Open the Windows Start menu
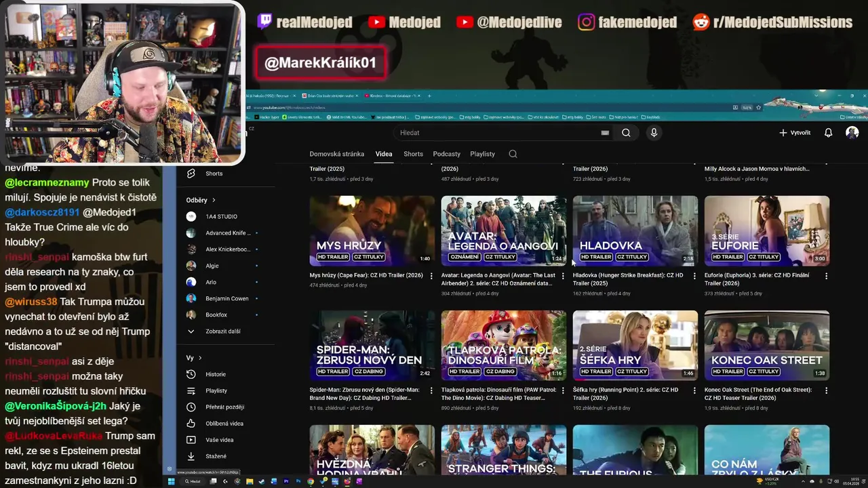Image resolution: width=868 pixels, height=488 pixels. [x=172, y=481]
